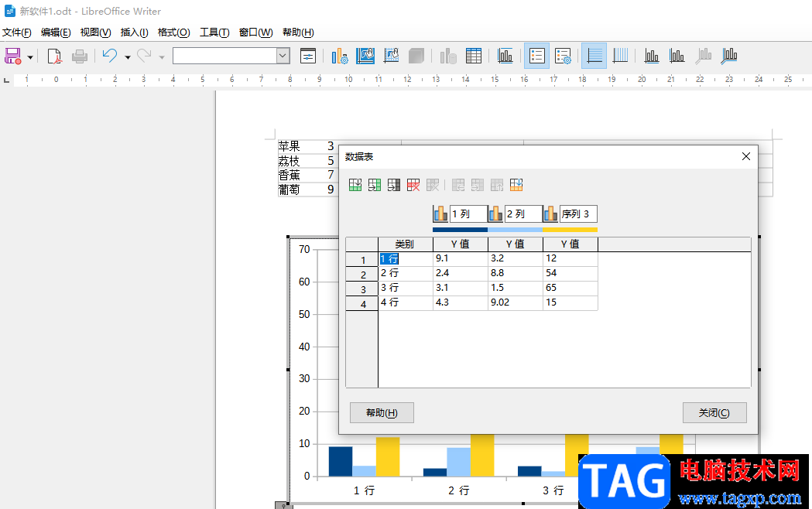
Task: Open the 工具(T) menu
Action: pyautogui.click(x=214, y=32)
